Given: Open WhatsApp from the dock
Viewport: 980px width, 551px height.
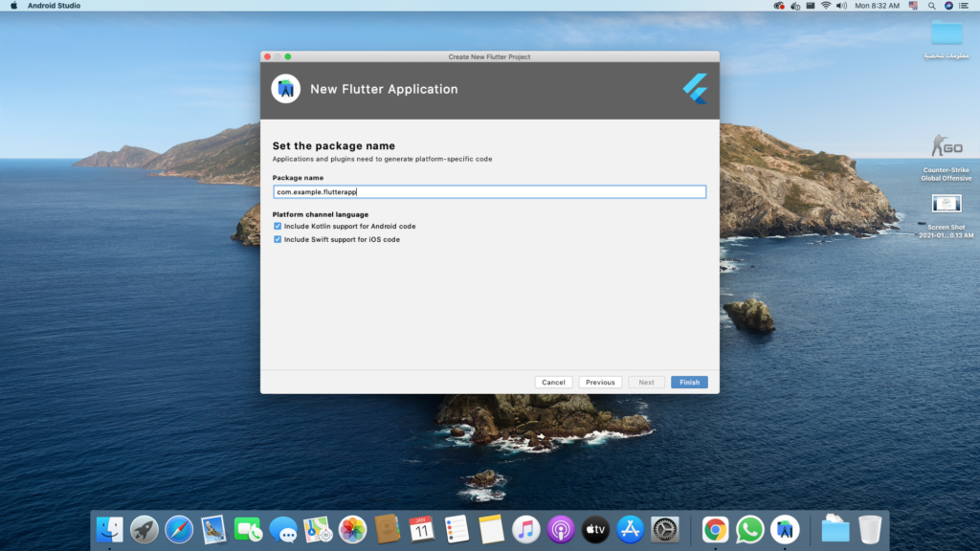Looking at the screenshot, I should [750, 530].
